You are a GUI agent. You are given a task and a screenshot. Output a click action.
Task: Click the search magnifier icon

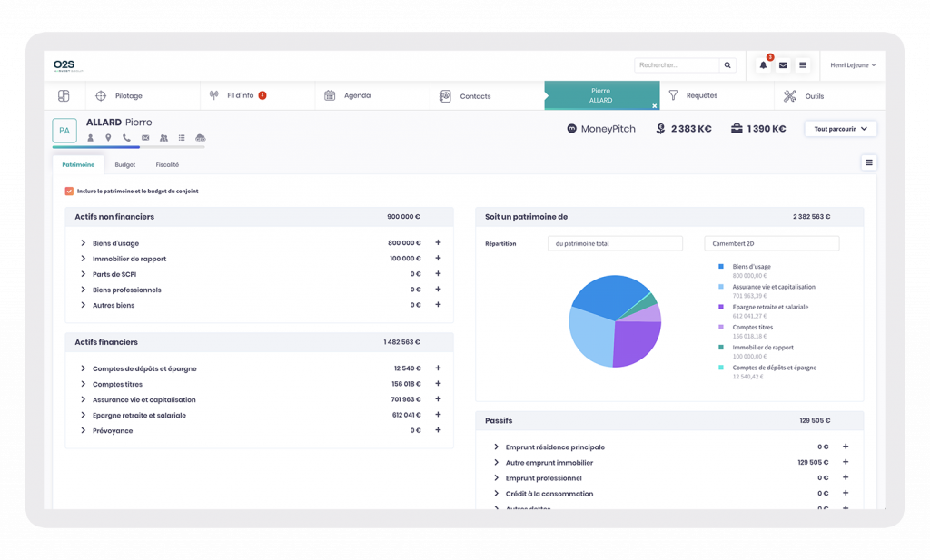point(727,65)
